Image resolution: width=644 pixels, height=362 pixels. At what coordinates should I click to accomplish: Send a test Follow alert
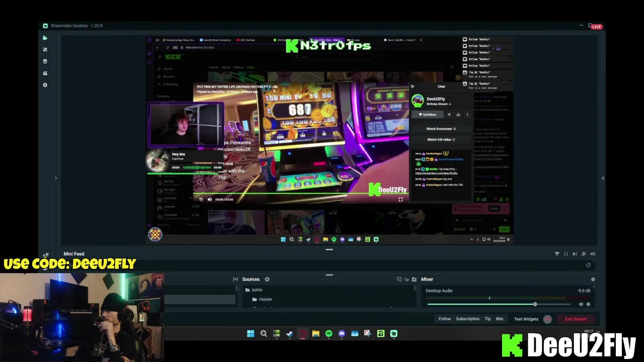[x=444, y=319]
